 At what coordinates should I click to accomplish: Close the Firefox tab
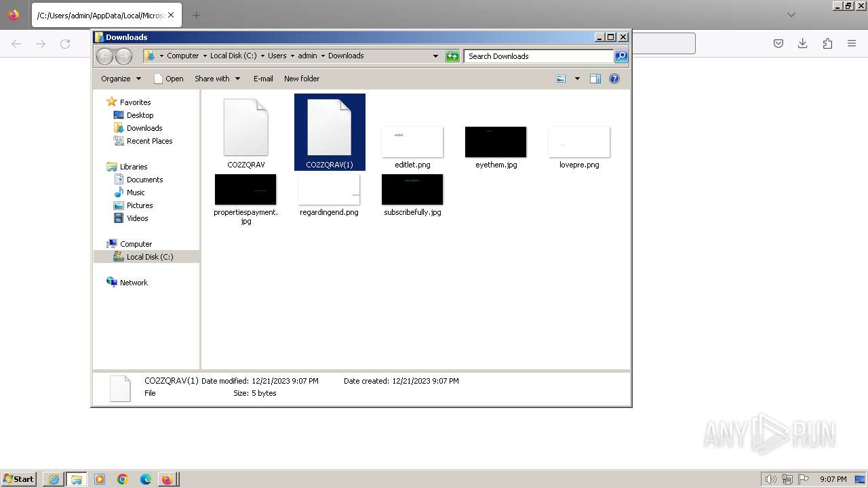(170, 15)
